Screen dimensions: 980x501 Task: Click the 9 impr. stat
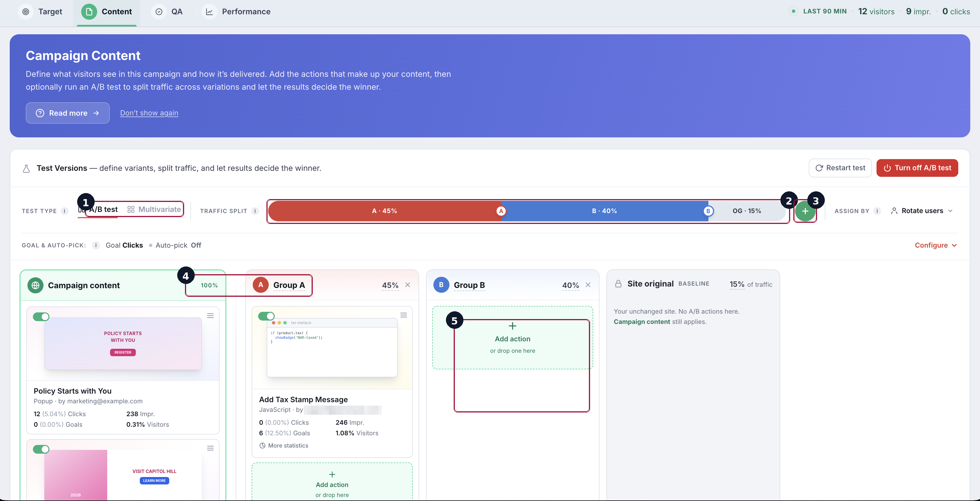pos(918,11)
